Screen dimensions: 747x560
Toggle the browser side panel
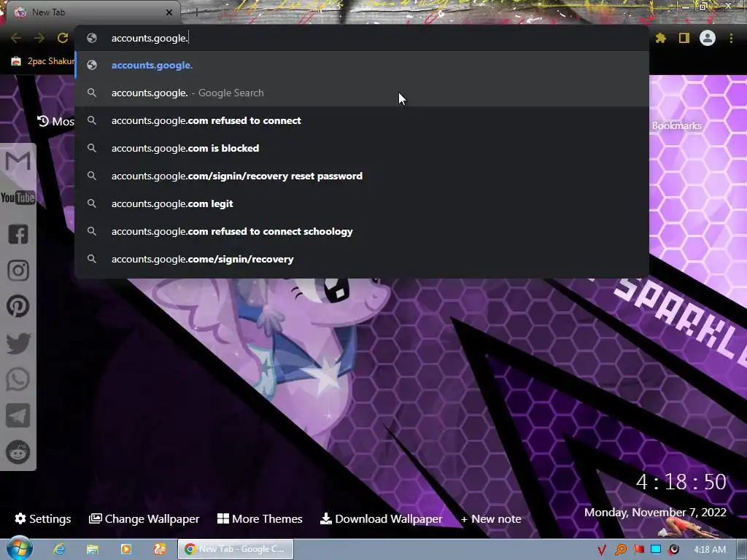point(684,38)
